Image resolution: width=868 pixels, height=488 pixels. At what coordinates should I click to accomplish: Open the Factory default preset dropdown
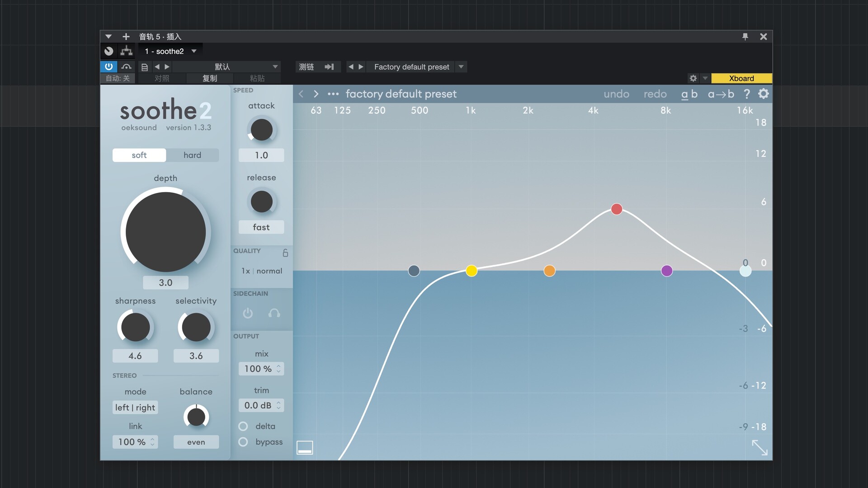461,66
